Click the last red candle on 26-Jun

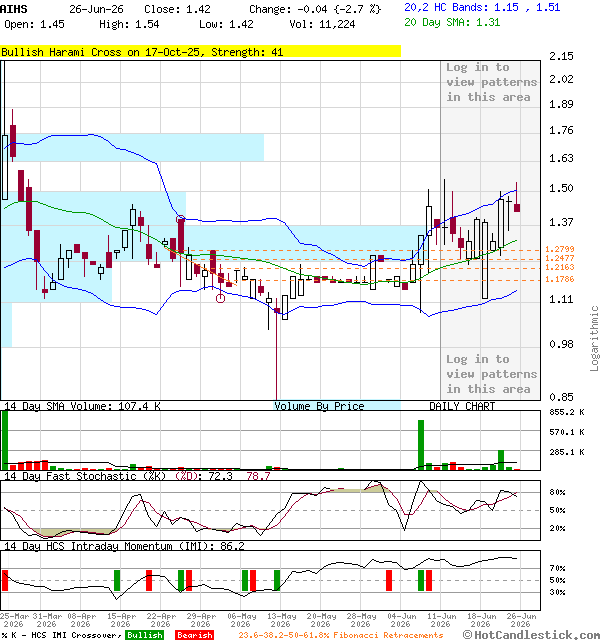point(517,207)
